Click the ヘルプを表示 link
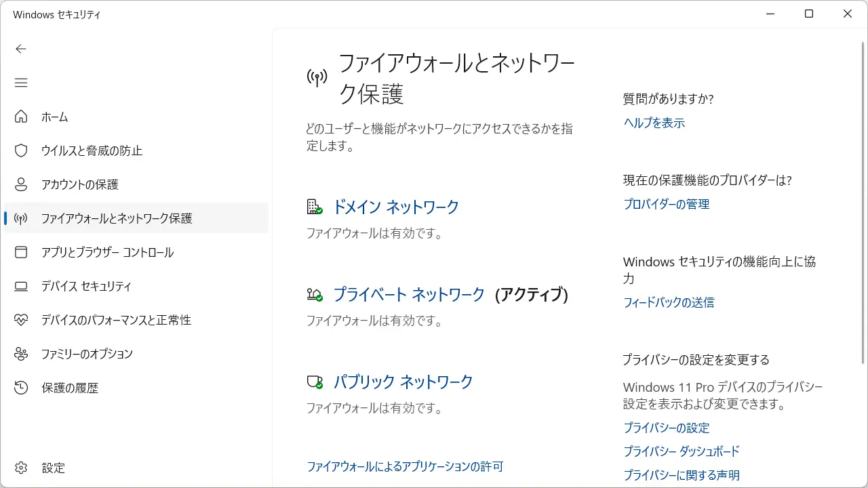Viewport: 868px width, 488px height. tap(654, 123)
